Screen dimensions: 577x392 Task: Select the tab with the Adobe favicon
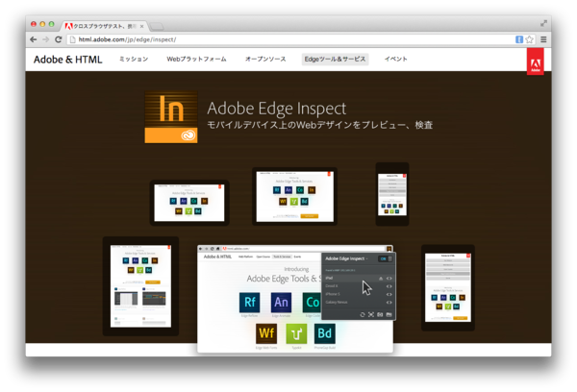[104, 26]
